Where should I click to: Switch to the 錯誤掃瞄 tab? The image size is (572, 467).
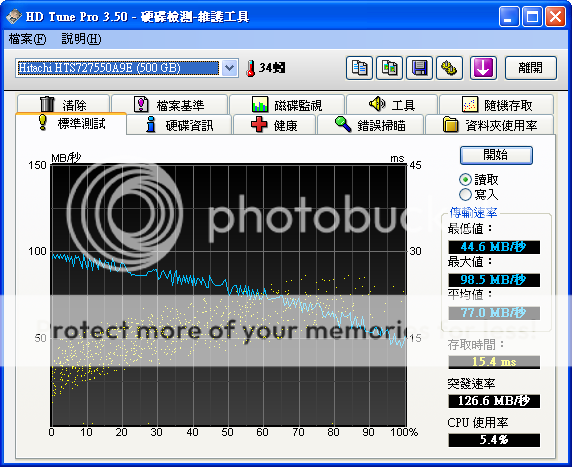(370, 125)
